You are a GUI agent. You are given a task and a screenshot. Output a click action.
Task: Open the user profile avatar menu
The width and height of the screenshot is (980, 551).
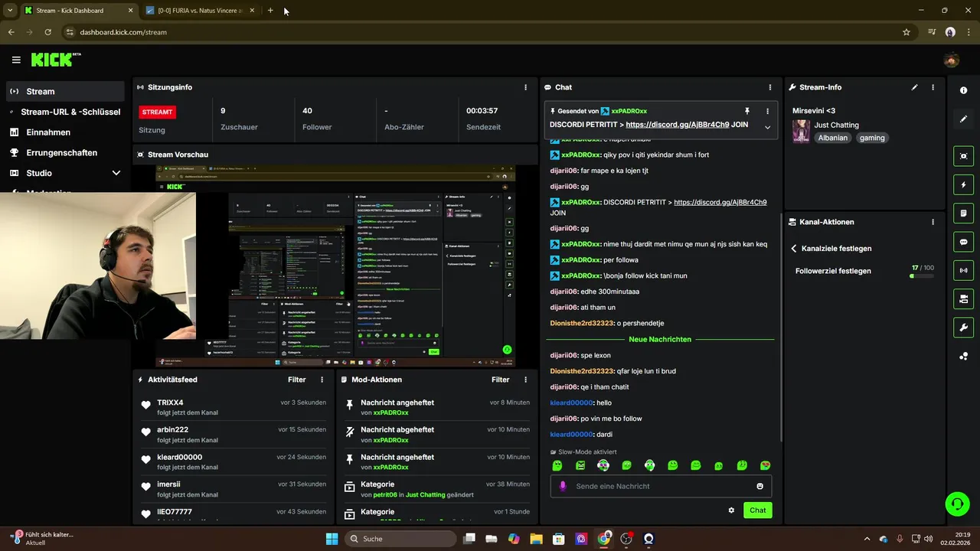tap(952, 60)
